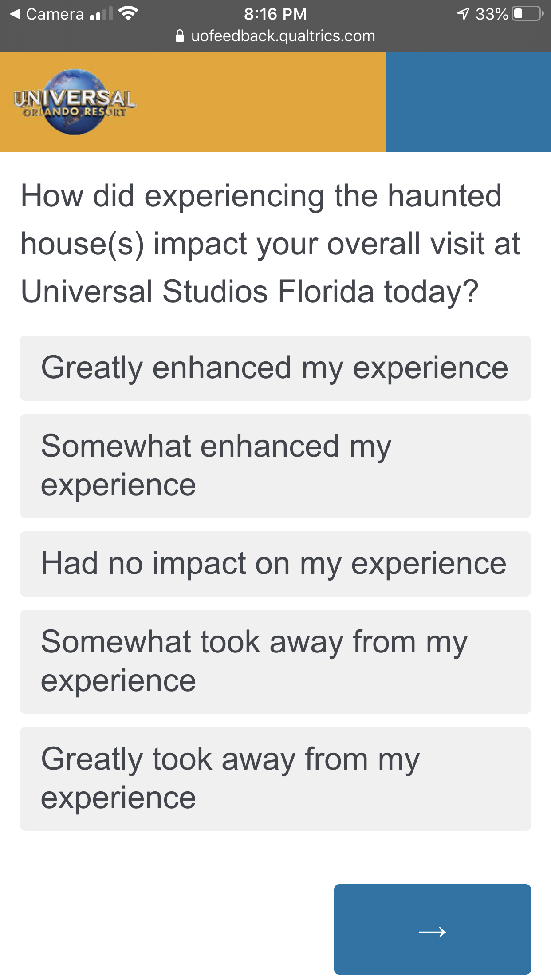Tap the location services arrow icon
Image resolution: width=551 pixels, height=980 pixels.
click(463, 14)
